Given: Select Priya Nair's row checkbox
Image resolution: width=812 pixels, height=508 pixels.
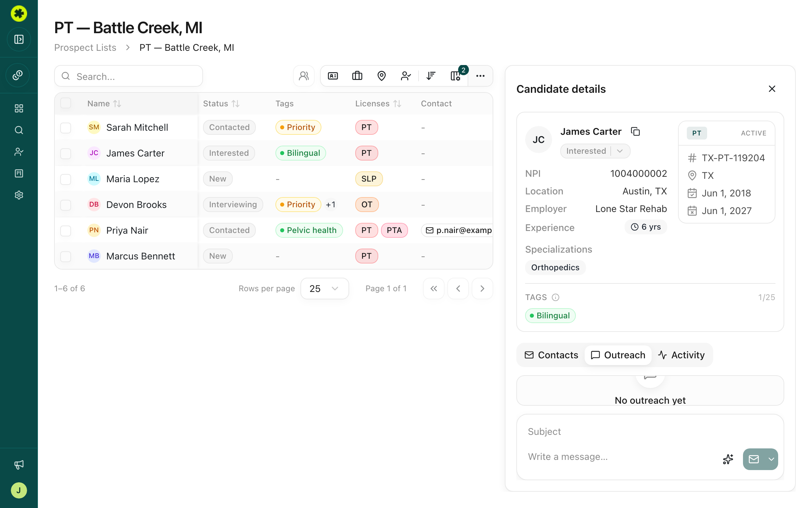Looking at the screenshot, I should pyautogui.click(x=66, y=231).
